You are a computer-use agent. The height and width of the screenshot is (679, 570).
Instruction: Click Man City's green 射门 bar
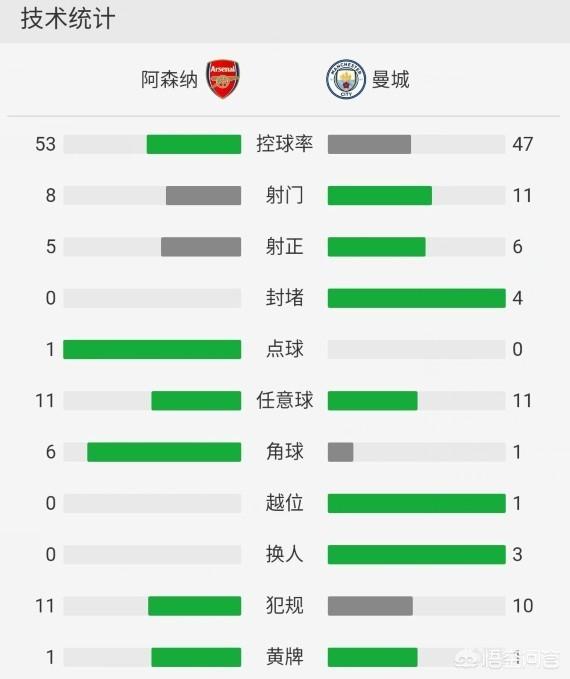(380, 195)
